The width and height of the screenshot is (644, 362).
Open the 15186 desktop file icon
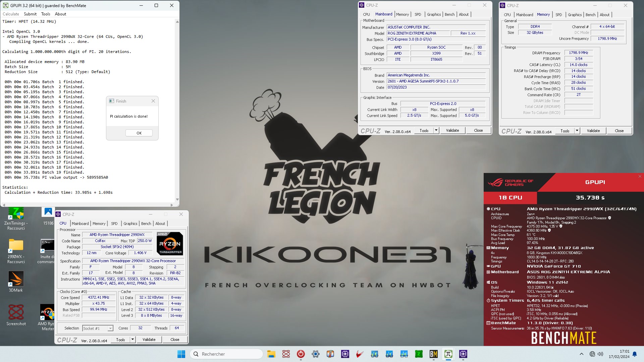pos(48,216)
